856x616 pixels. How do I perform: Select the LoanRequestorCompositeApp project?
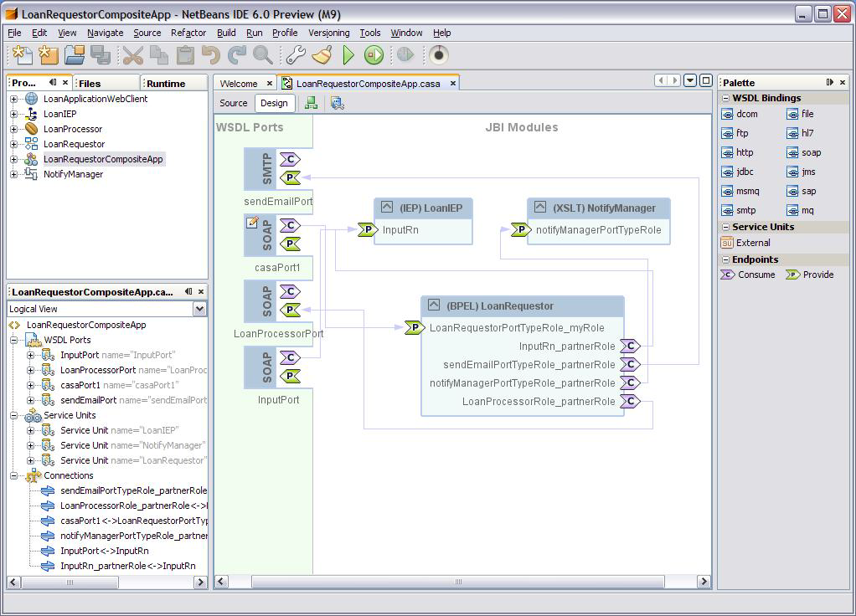pyautogui.click(x=103, y=159)
